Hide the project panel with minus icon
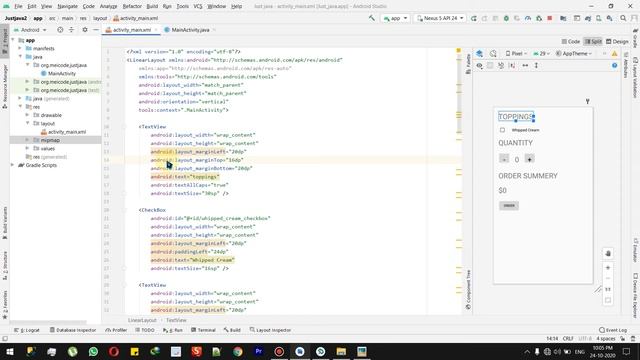Viewport: 640px width, 360px height. coord(96,30)
